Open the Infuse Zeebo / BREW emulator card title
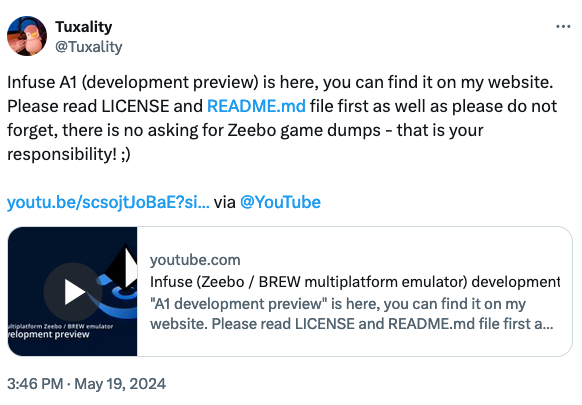The width and height of the screenshot is (582, 405). click(355, 282)
